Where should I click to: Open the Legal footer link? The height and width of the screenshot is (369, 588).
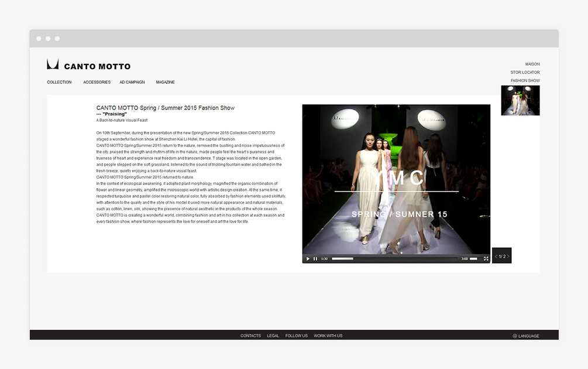[x=273, y=336]
